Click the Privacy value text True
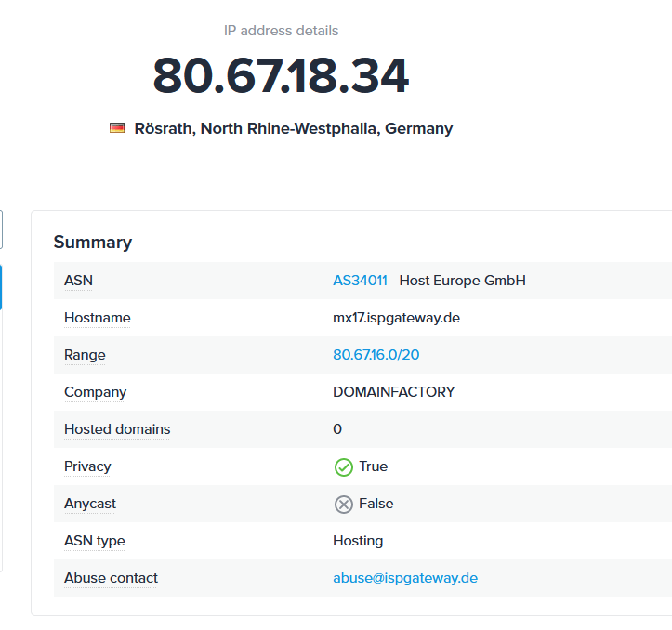This screenshot has width=672, height=630. click(x=374, y=466)
